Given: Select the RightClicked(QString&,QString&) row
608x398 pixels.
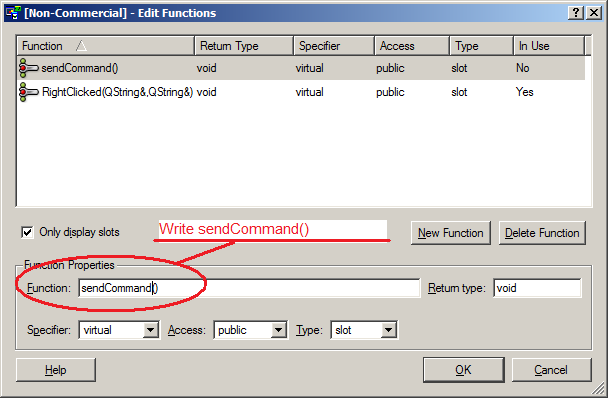Looking at the screenshot, I should point(301,92).
